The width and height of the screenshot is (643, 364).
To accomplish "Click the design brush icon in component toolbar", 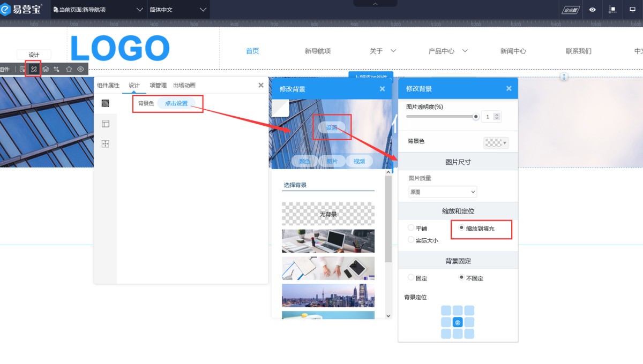I will click(33, 69).
